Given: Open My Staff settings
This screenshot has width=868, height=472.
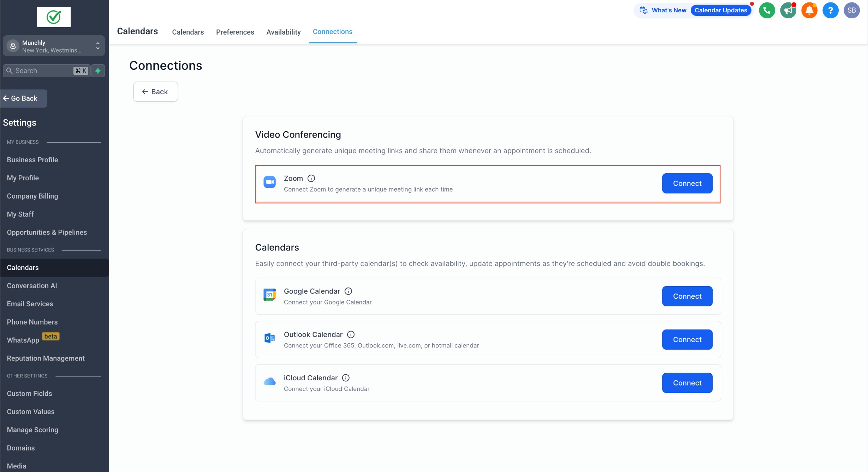Looking at the screenshot, I should point(20,214).
